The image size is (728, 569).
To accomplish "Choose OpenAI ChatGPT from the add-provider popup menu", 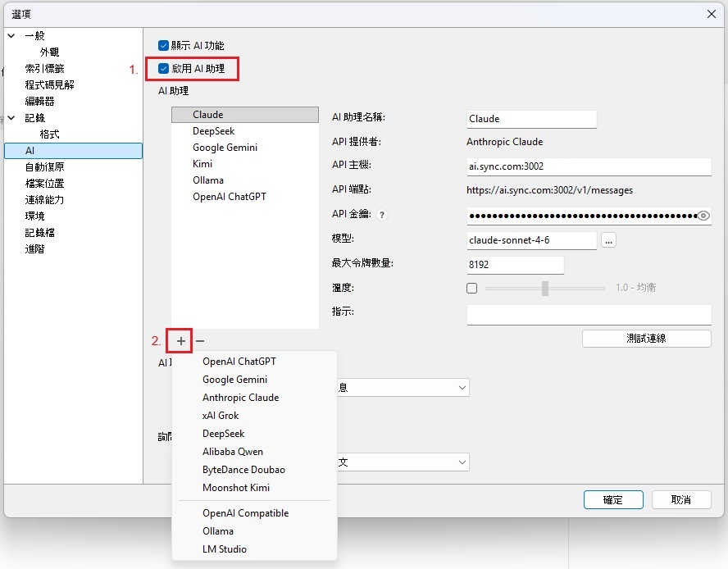I will [x=239, y=362].
